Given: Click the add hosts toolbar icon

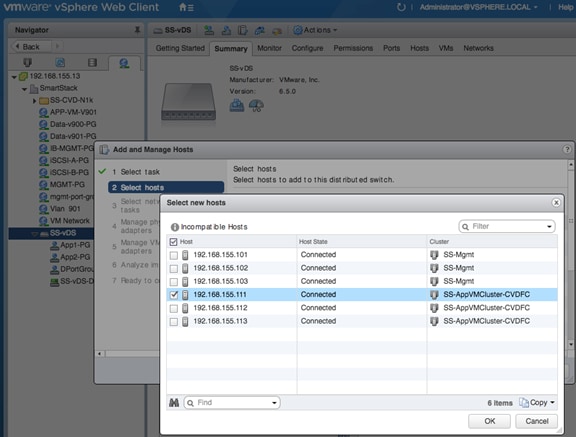Looking at the screenshot, I should click(x=209, y=30).
